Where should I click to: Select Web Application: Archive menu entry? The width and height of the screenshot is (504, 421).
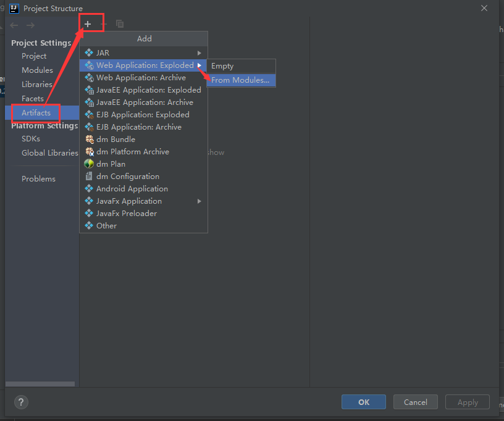pos(143,77)
